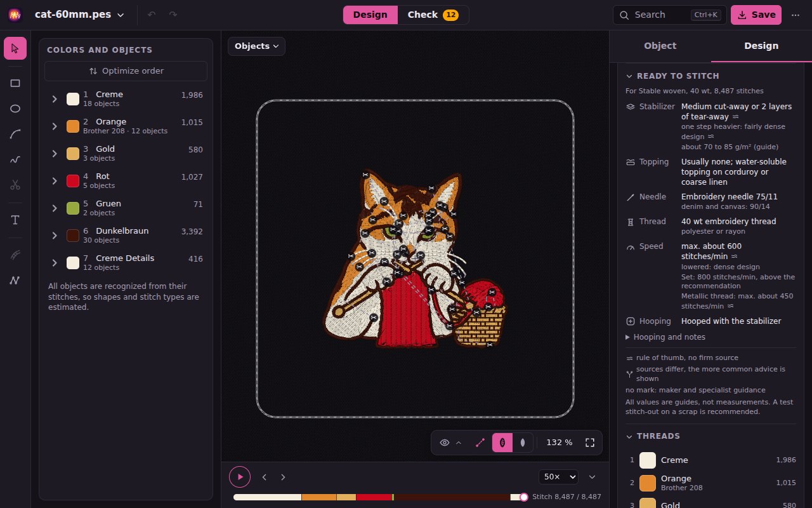This screenshot has height=508, width=812.
Task: Choose the zigzag running stitch tool
Action: tap(15, 280)
